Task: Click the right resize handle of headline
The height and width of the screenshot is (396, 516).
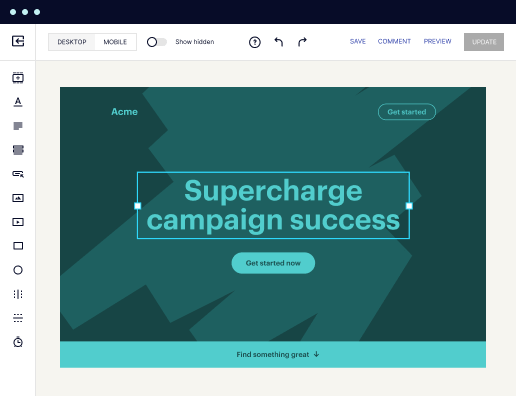Action: pos(409,206)
